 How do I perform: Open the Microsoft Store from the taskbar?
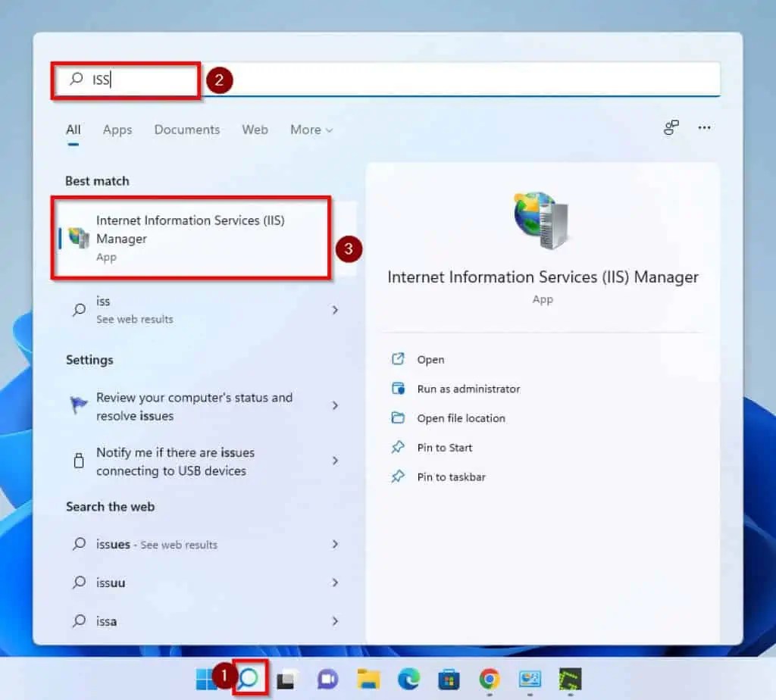449,680
